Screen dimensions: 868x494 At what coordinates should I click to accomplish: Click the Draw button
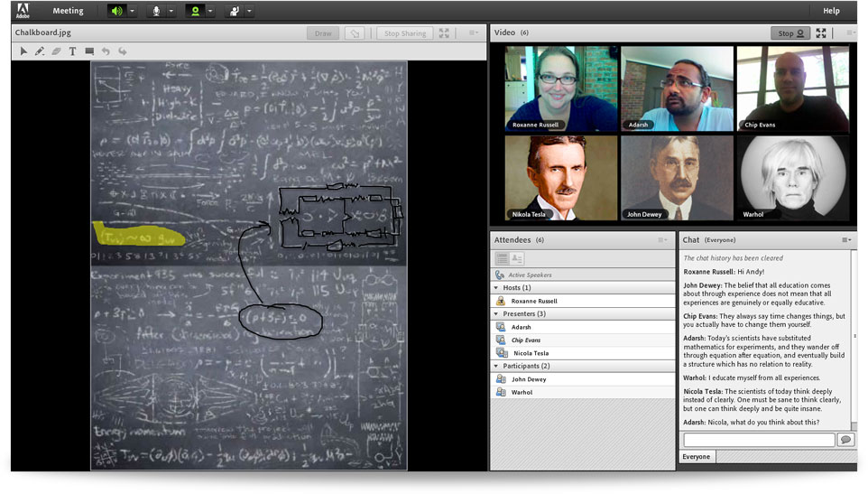pyautogui.click(x=323, y=33)
